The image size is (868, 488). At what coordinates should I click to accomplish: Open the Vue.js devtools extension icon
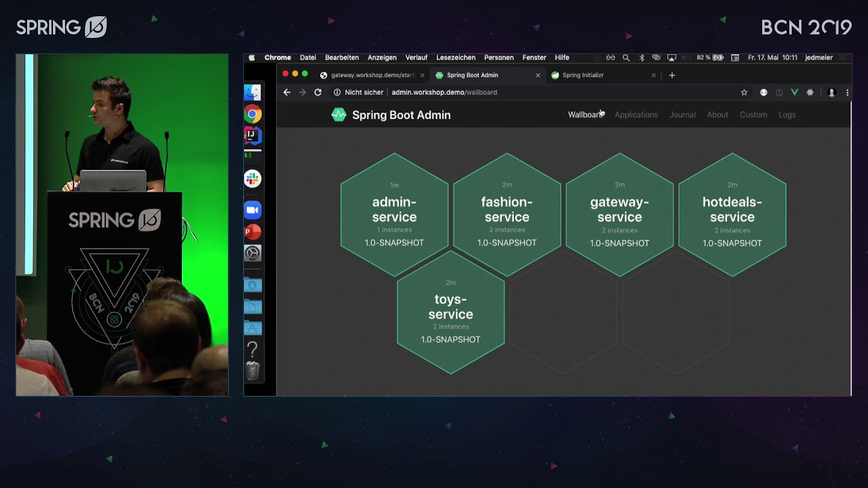click(794, 92)
